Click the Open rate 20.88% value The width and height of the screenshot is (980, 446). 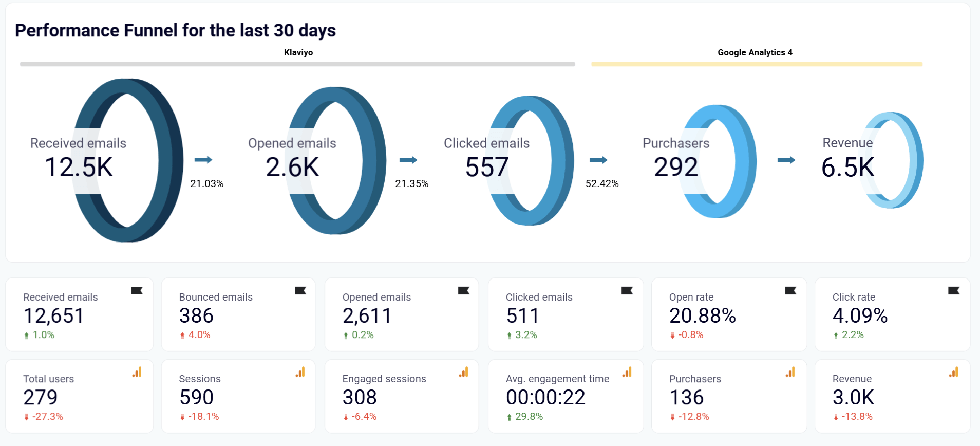pyautogui.click(x=702, y=315)
